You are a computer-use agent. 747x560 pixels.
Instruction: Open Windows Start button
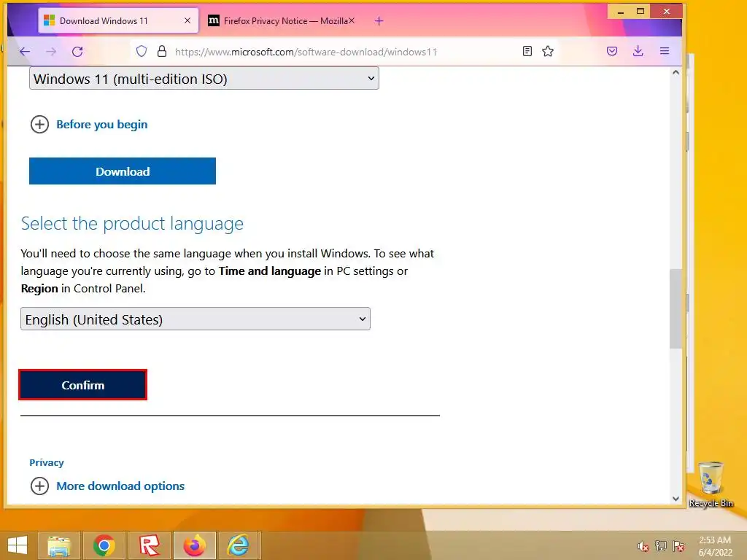click(x=18, y=545)
